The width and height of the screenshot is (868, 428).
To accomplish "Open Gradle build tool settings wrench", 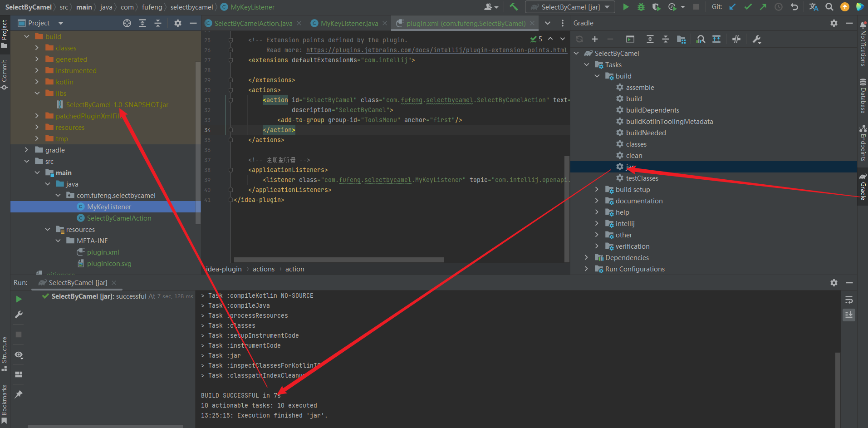I will coord(757,39).
